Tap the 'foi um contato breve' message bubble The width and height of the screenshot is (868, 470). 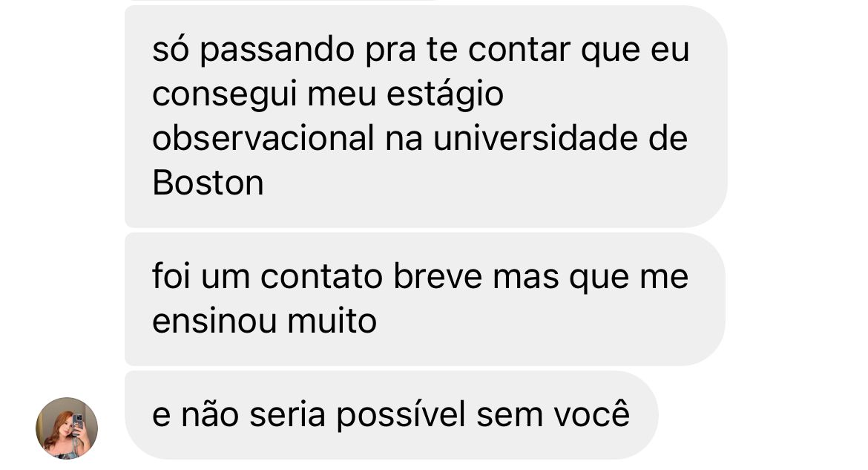coord(425,298)
